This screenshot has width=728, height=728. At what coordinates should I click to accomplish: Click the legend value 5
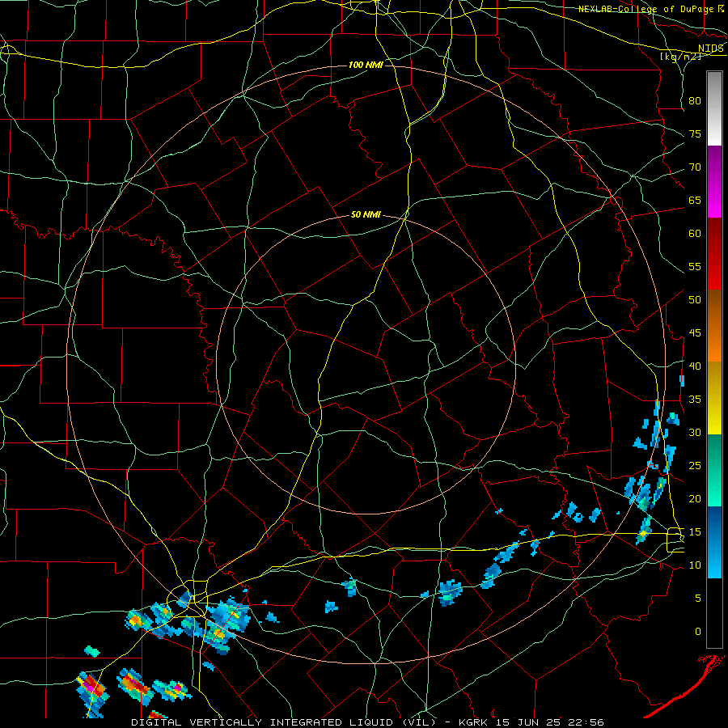click(698, 598)
